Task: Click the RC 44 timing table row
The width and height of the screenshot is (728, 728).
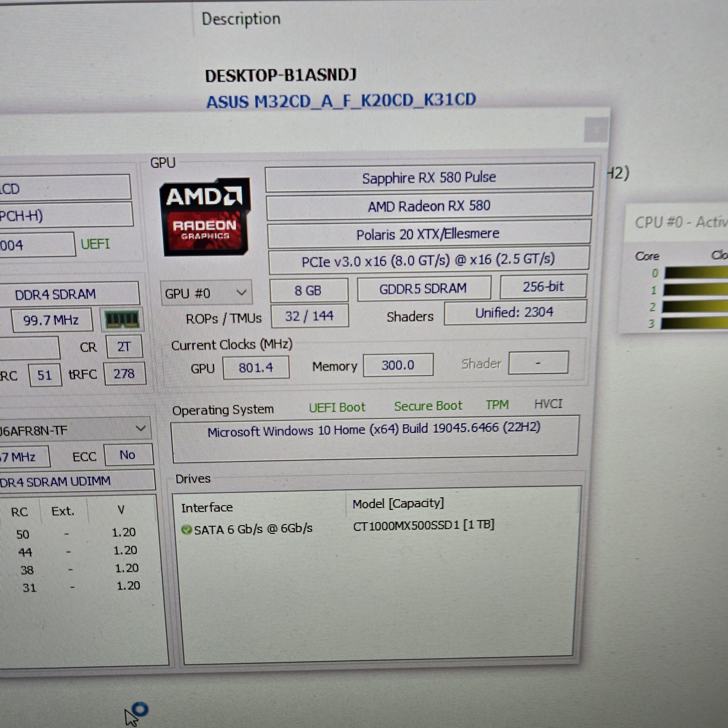Action: (x=77, y=551)
